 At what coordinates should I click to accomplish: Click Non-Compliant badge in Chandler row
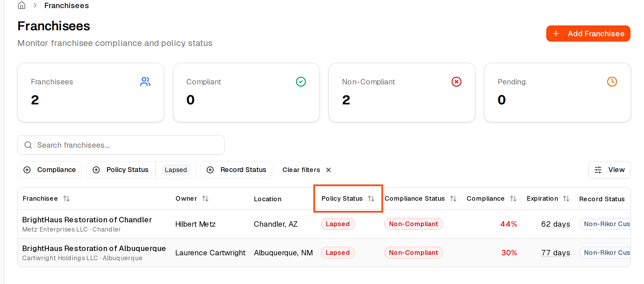(413, 224)
